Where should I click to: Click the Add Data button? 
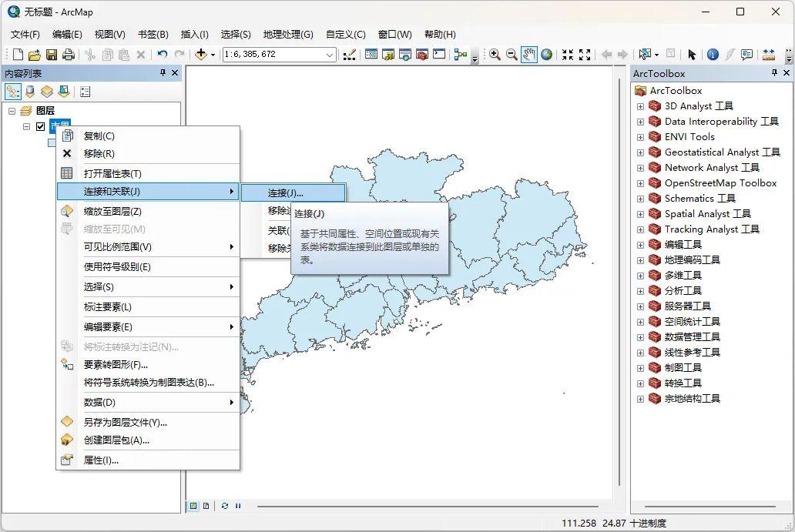pyautogui.click(x=201, y=54)
